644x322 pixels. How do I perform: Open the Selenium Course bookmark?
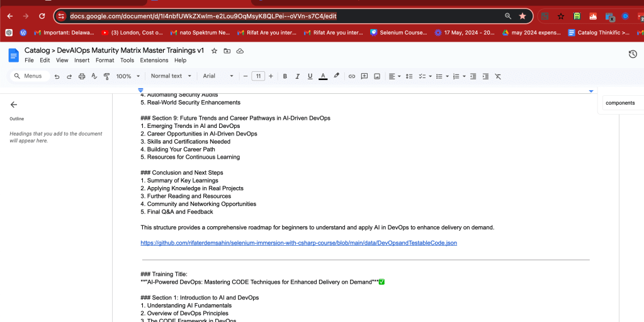pos(398,33)
